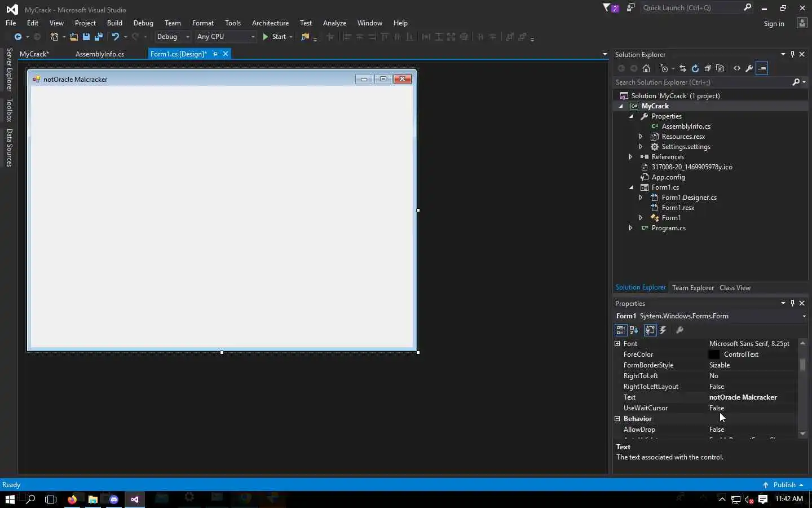Open the wrench Properties icon in Solution Explorer

click(749, 68)
